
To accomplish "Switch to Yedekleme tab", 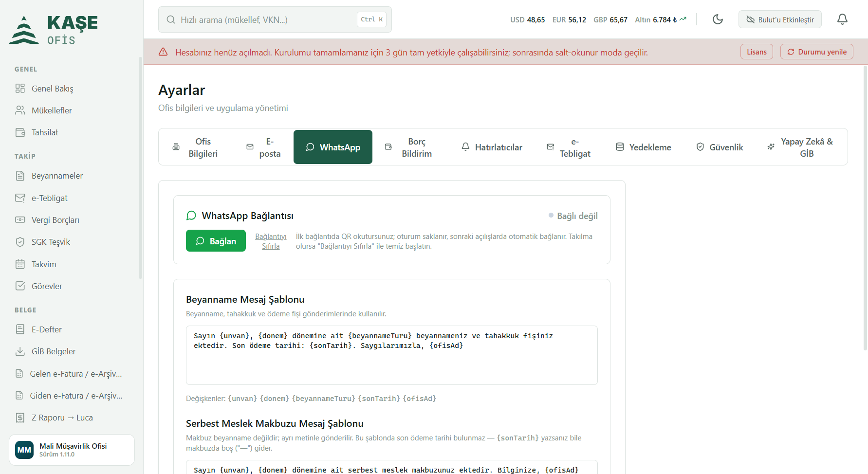I will click(x=643, y=147).
